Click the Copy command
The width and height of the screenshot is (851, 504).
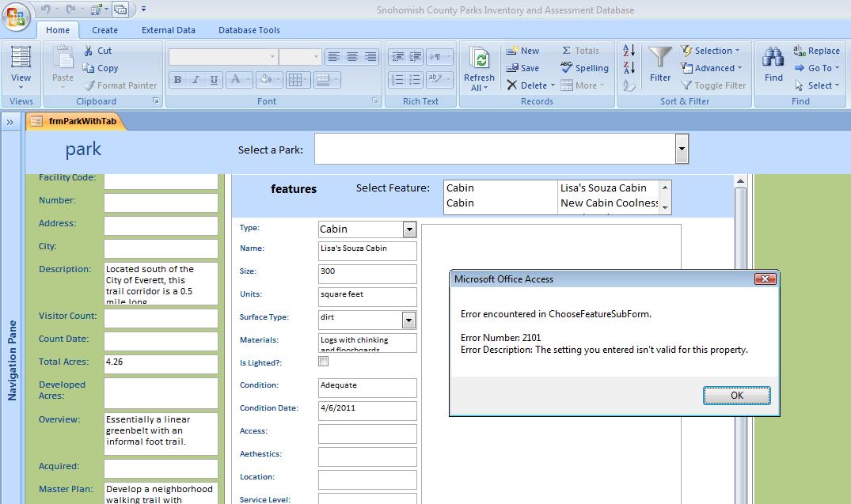101,68
